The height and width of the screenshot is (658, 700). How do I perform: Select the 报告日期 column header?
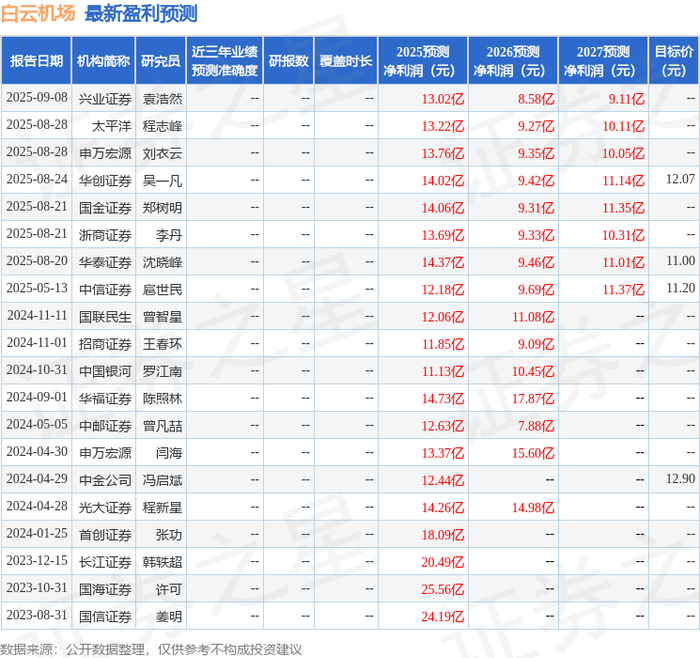tap(36, 61)
